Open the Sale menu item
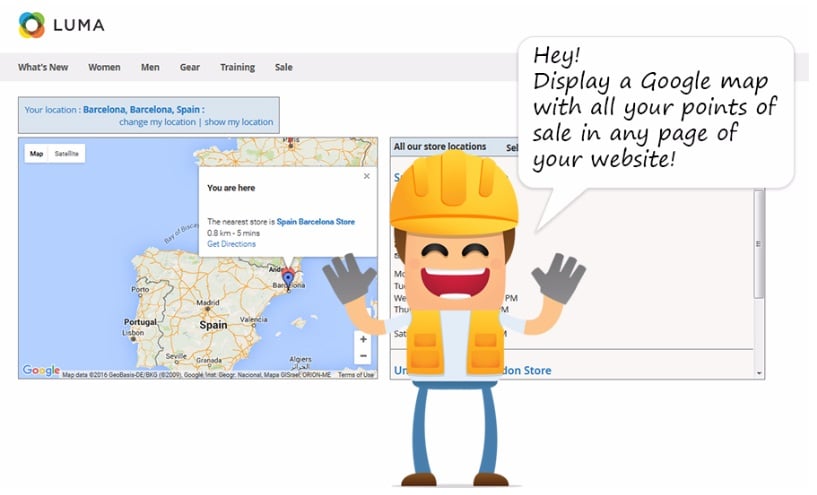 283,67
